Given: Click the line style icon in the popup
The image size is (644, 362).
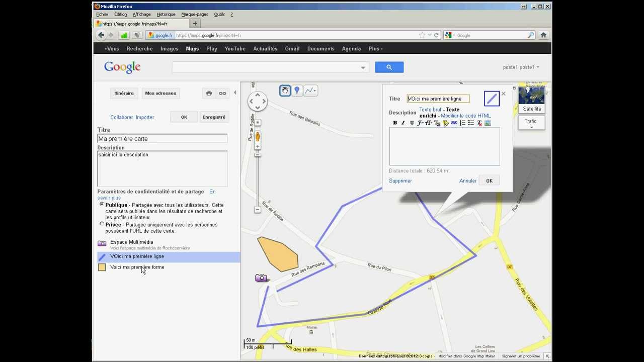Looking at the screenshot, I should point(492,99).
